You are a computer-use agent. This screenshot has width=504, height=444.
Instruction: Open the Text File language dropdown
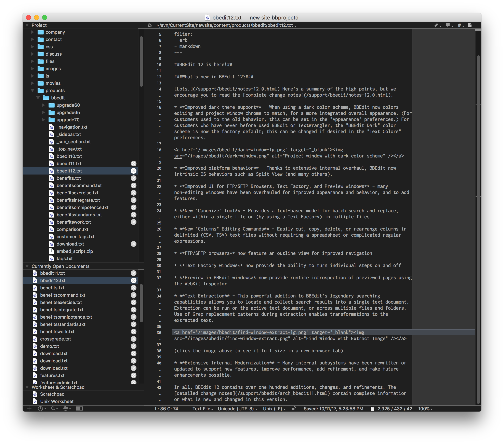(x=203, y=409)
